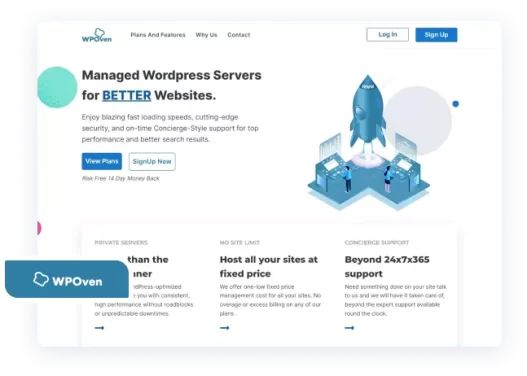Click arrow under Beyond 24x7x365 support card
The image size is (527, 376).
click(x=350, y=328)
